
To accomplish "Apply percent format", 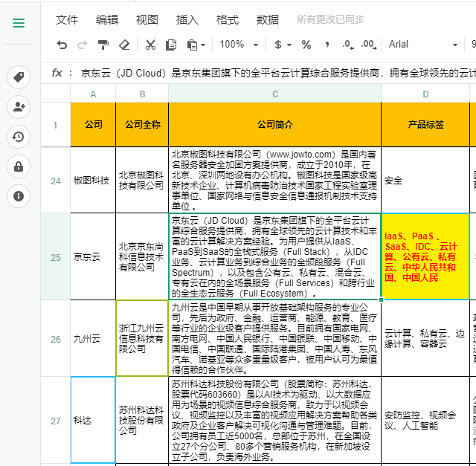I will [x=306, y=45].
